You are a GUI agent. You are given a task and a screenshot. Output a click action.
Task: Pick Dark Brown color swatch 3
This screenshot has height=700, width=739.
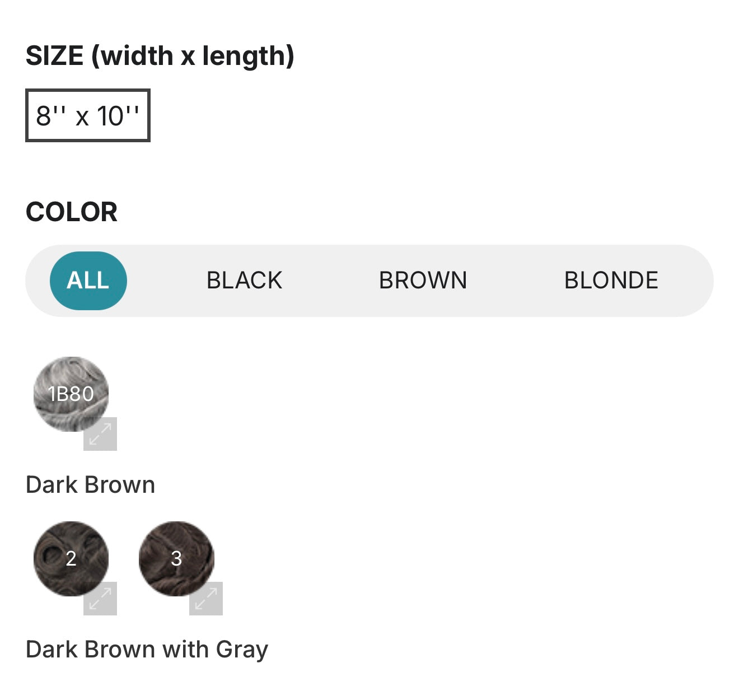pyautogui.click(x=176, y=558)
